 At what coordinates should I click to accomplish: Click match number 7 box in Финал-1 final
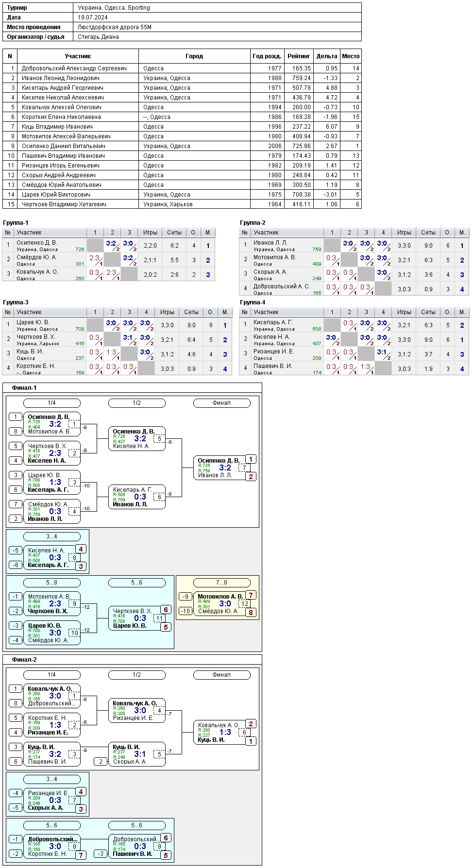(244, 468)
